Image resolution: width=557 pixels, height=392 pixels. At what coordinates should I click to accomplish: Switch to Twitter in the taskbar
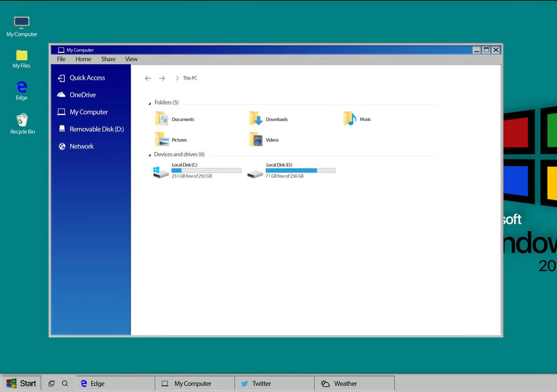[275, 384]
